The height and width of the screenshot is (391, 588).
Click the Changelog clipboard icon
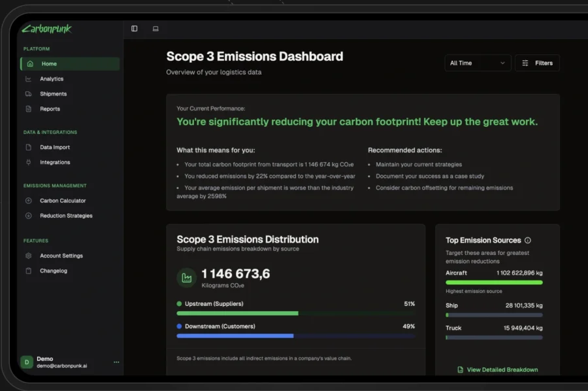(29, 271)
